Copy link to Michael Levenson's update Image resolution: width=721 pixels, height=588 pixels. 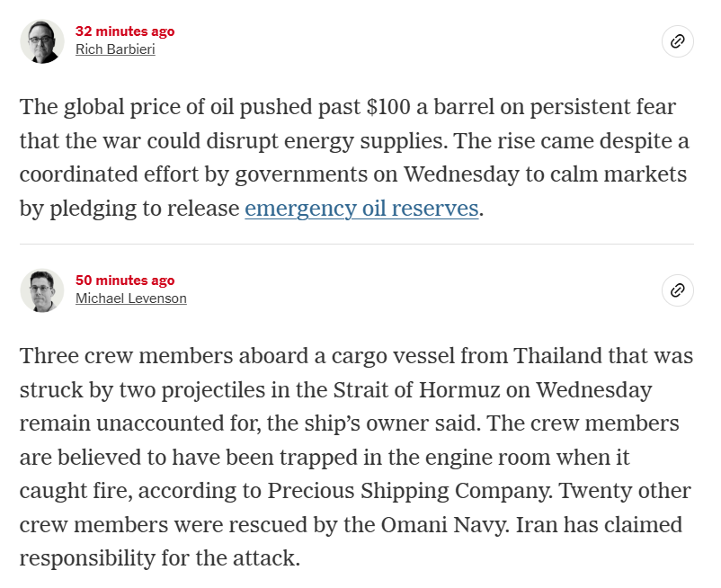(678, 290)
